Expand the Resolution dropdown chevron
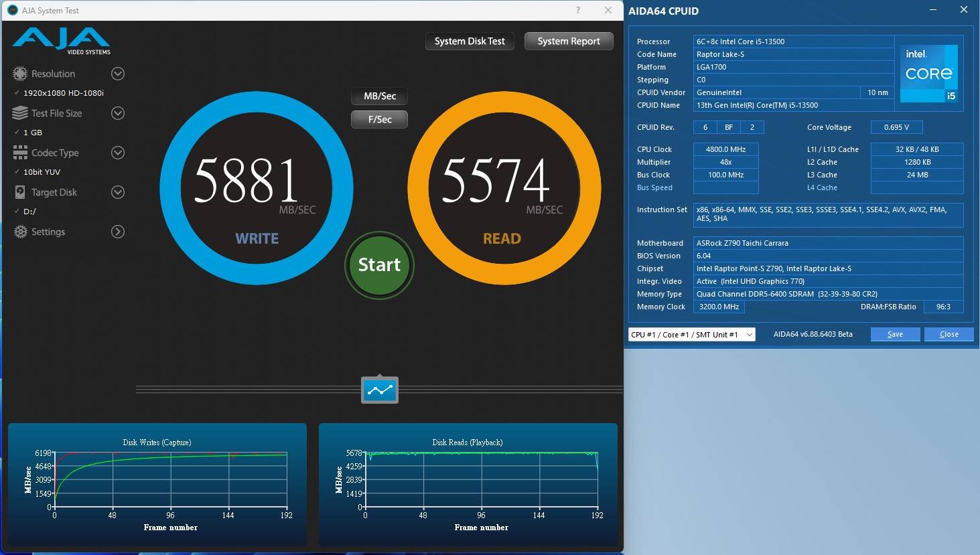Viewport: 980px width, 555px height. [118, 74]
